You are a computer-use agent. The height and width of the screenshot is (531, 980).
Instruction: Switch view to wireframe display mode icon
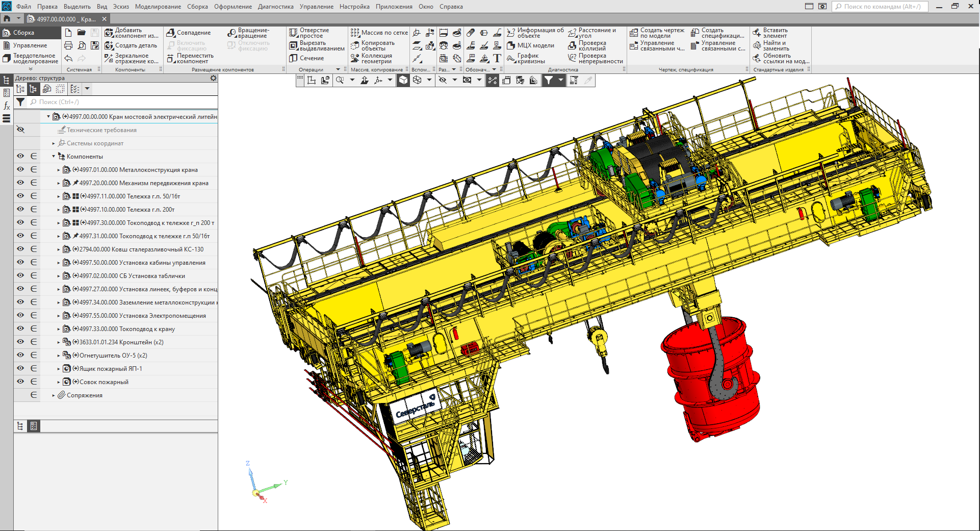tap(417, 80)
